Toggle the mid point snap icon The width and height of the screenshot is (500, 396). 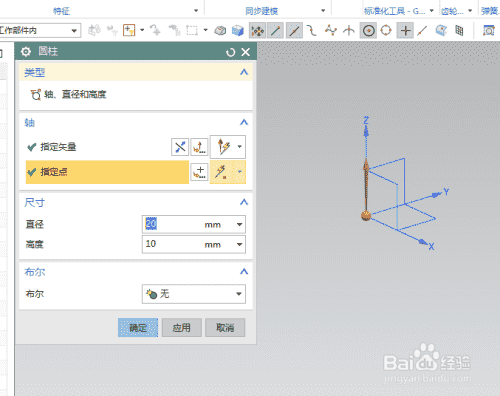[x=294, y=31]
